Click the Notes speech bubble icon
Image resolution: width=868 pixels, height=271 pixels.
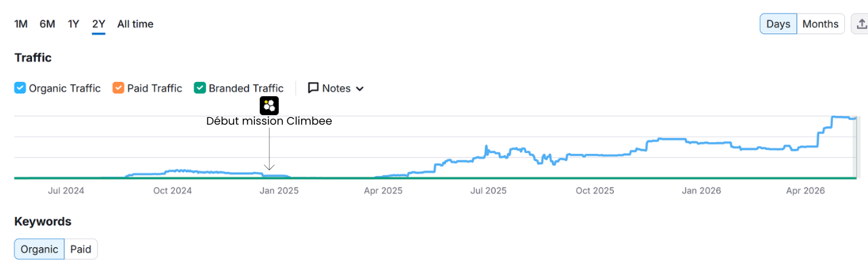[313, 88]
